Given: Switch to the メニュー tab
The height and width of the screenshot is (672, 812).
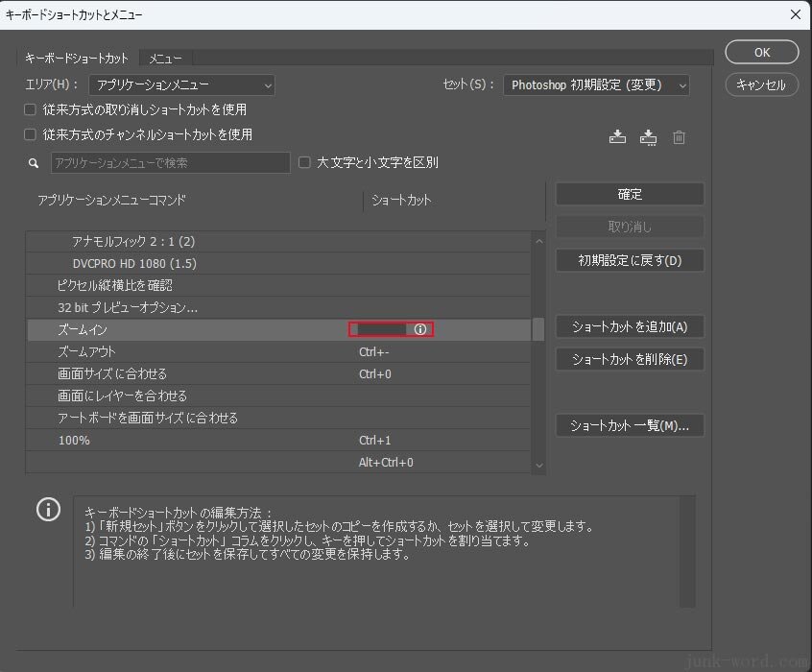Looking at the screenshot, I should pyautogui.click(x=165, y=59).
